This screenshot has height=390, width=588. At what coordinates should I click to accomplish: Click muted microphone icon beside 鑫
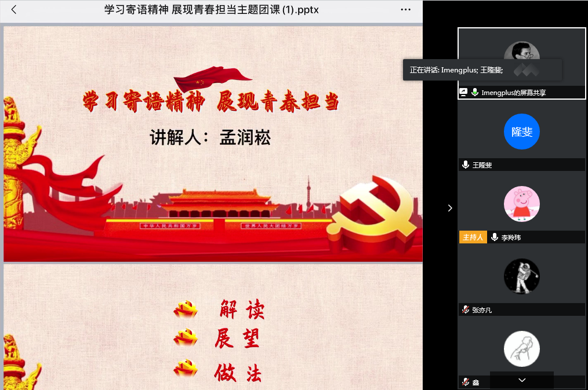click(465, 382)
